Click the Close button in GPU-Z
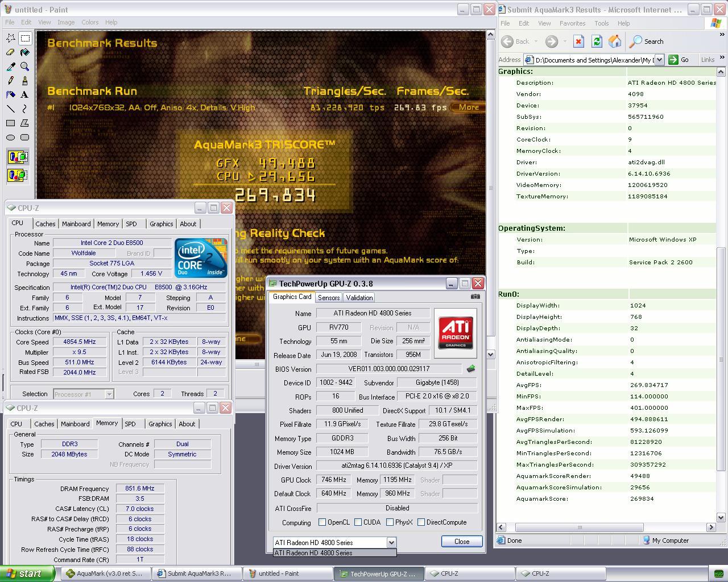 (462, 542)
